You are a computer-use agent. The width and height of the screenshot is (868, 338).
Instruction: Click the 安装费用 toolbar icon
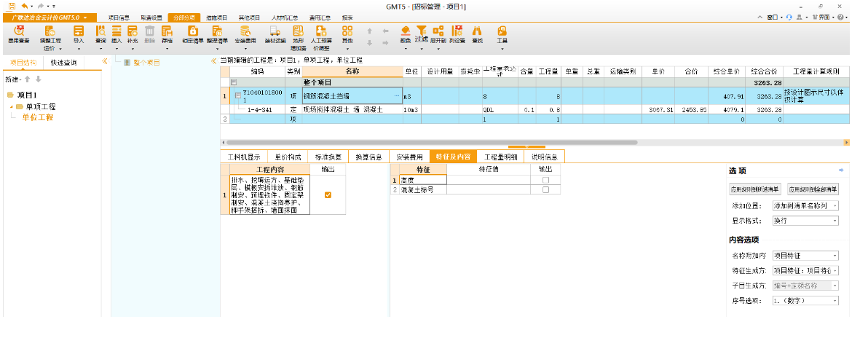pos(245,34)
